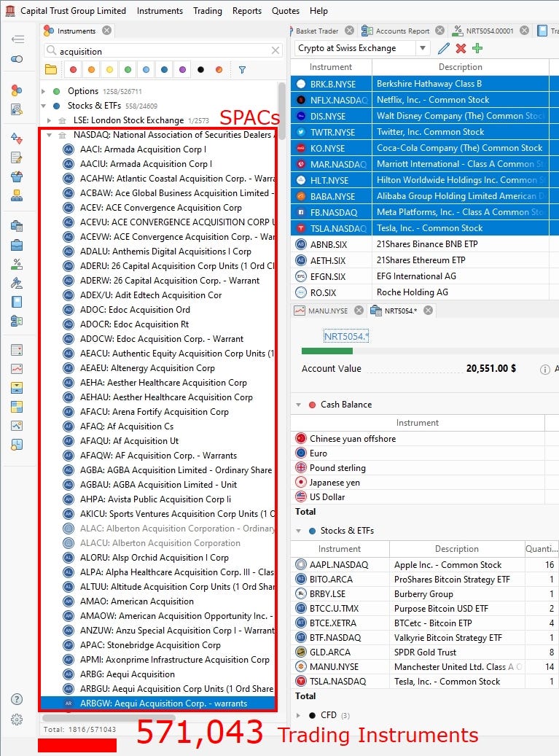Toggle the yellow instrument type filter
This screenshot has height=756, width=559.
pyautogui.click(x=110, y=70)
